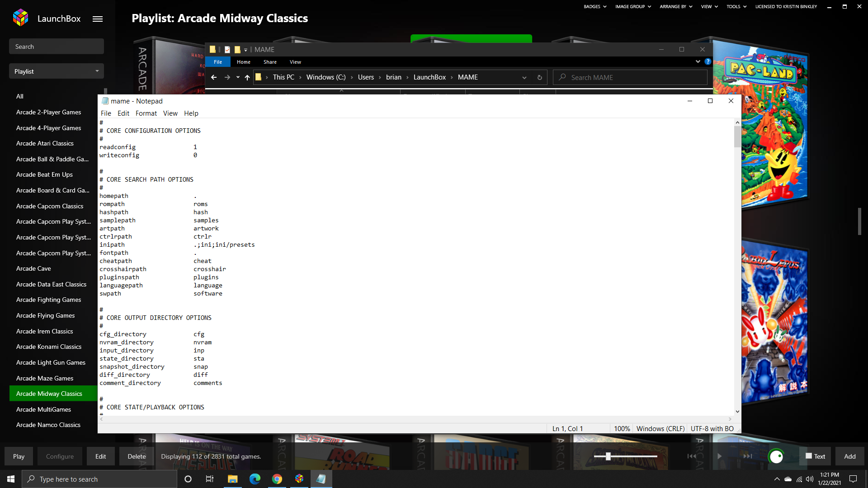
Task: Open OneDrive cloud tray icon
Action: [788, 479]
